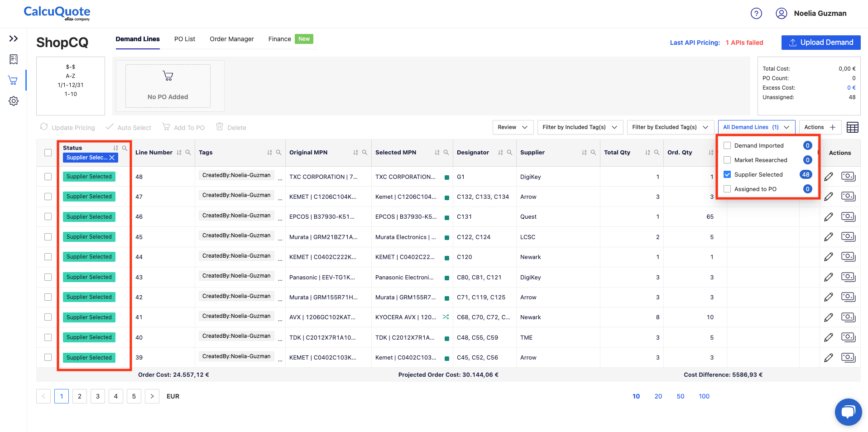This screenshot has height=432, width=868.
Task: Open the user profile avatar icon
Action: 781,14
